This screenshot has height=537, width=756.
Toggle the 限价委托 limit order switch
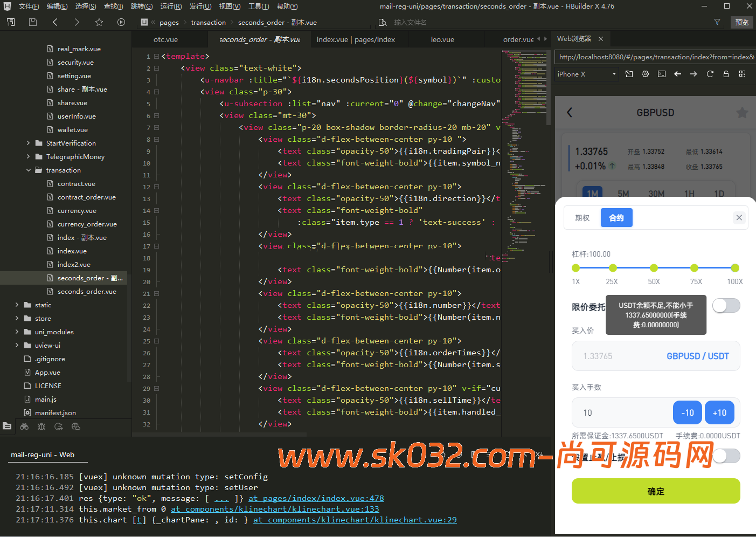coord(726,306)
